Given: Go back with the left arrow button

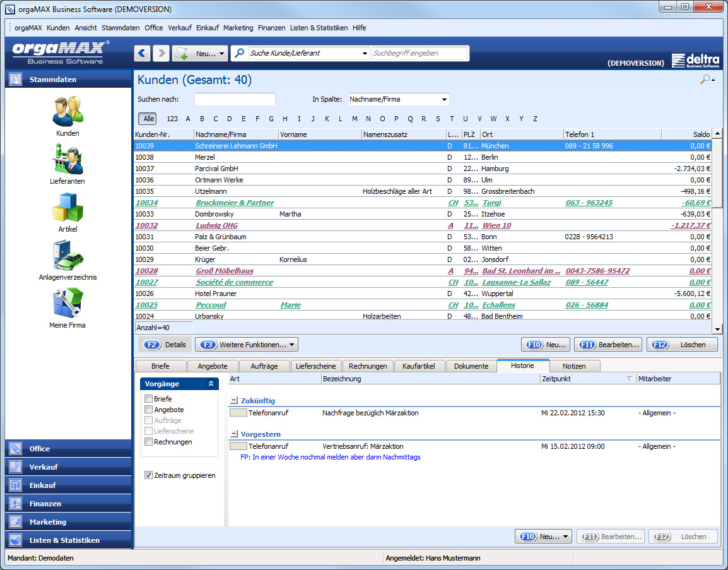Looking at the screenshot, I should [x=143, y=53].
